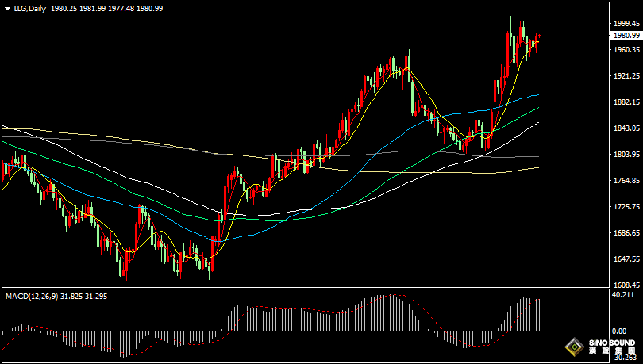Click the 1764.85 price axis label
This screenshot has width=643, height=364.
(626, 181)
